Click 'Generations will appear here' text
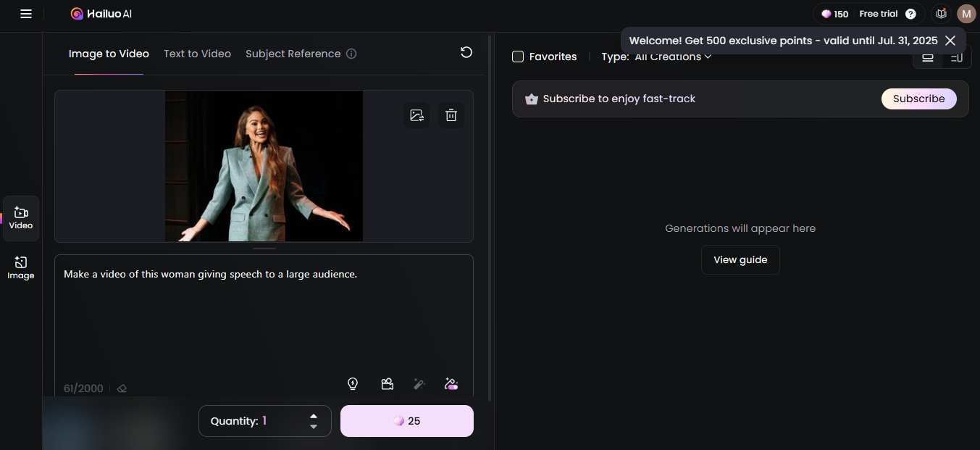The height and width of the screenshot is (450, 980). [740, 228]
